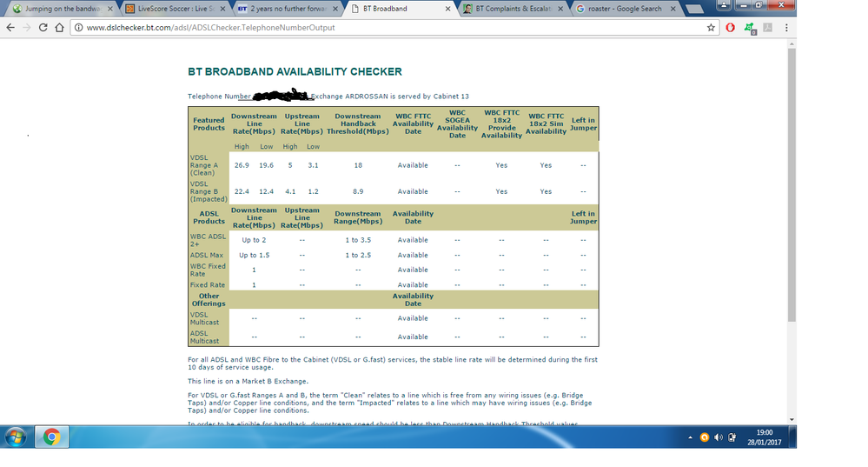Select ADSL Max row label
868x467 pixels.
click(x=207, y=256)
